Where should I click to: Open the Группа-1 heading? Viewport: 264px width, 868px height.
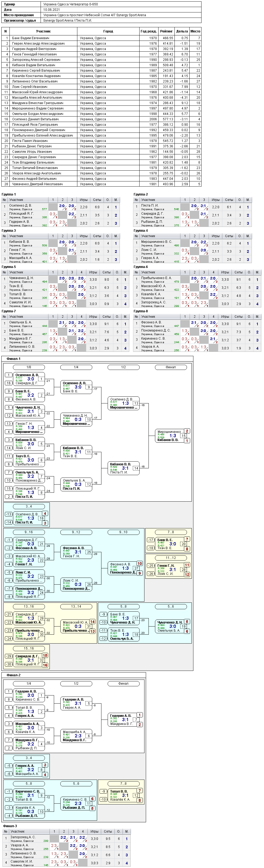[9, 194]
